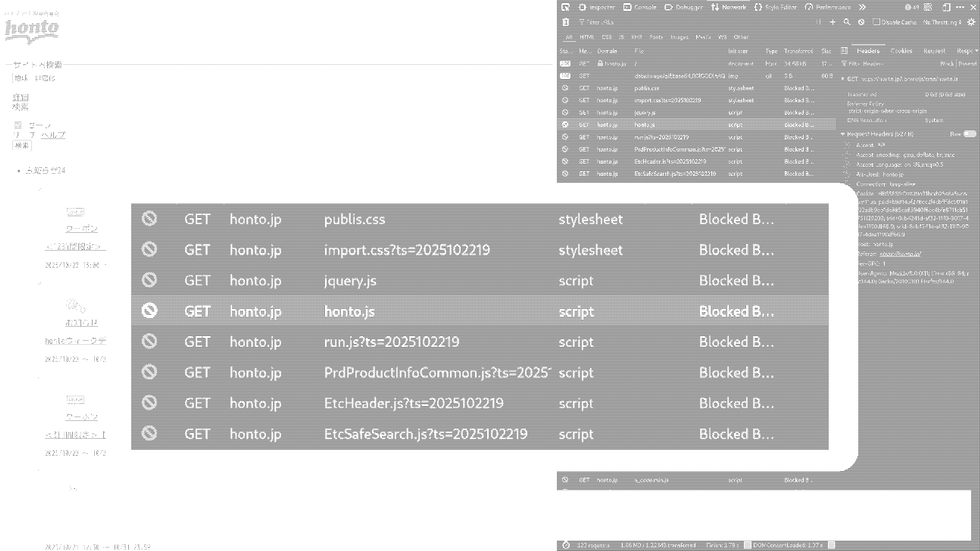This screenshot has width=980, height=551.
Task: Click the plus icon in the network toolbar
Action: (833, 22)
